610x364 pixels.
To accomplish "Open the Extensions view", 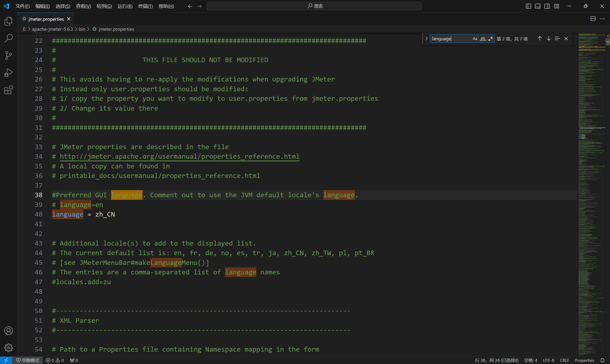I will (9, 90).
